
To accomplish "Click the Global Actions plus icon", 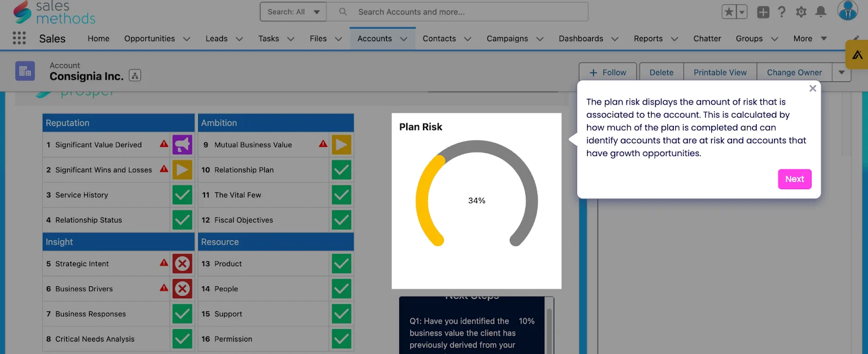I will point(763,12).
